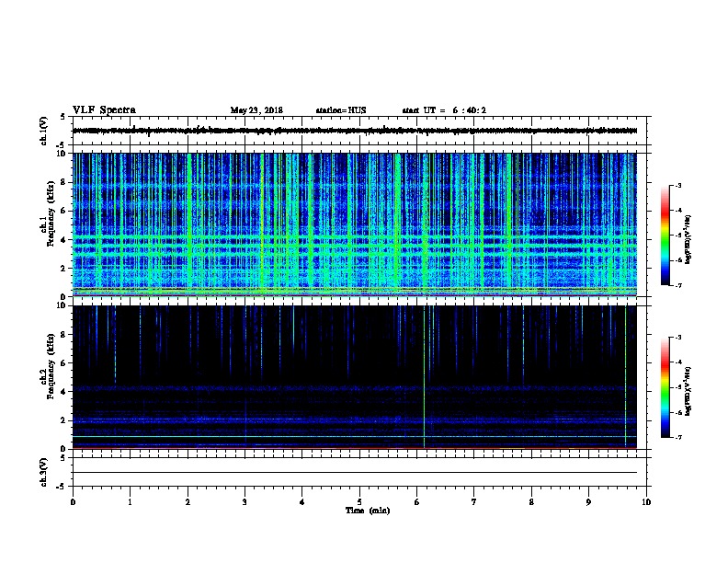Click the green vertical line near minute 9.6 in ch.2 spectrogram
The image size is (728, 563).
625,377
